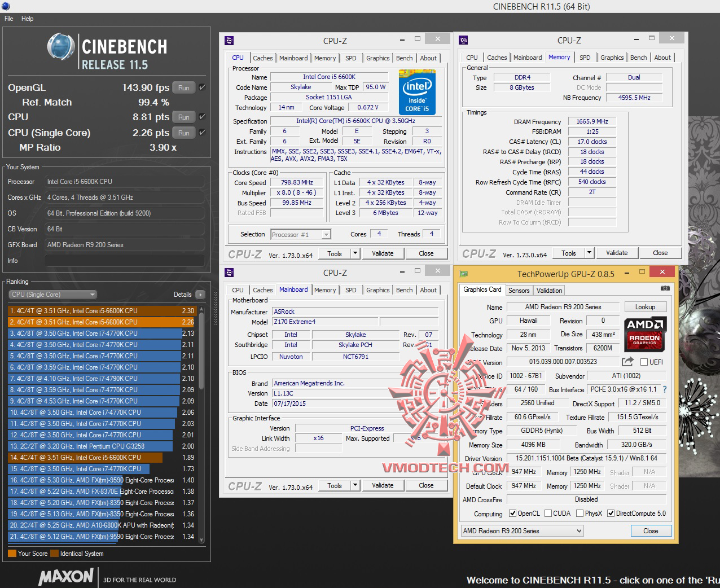
Task: Switch to SPD tab in CPU-Z Memory window
Action: tap(585, 58)
